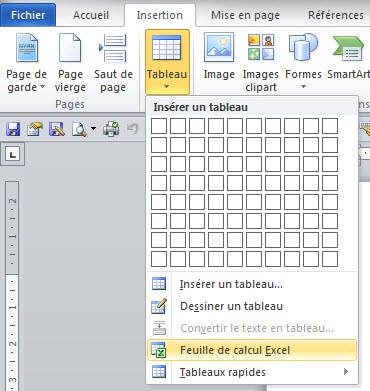Expand Tableaux rapides submenu arrow
370x391 pixels.
[x=346, y=371]
